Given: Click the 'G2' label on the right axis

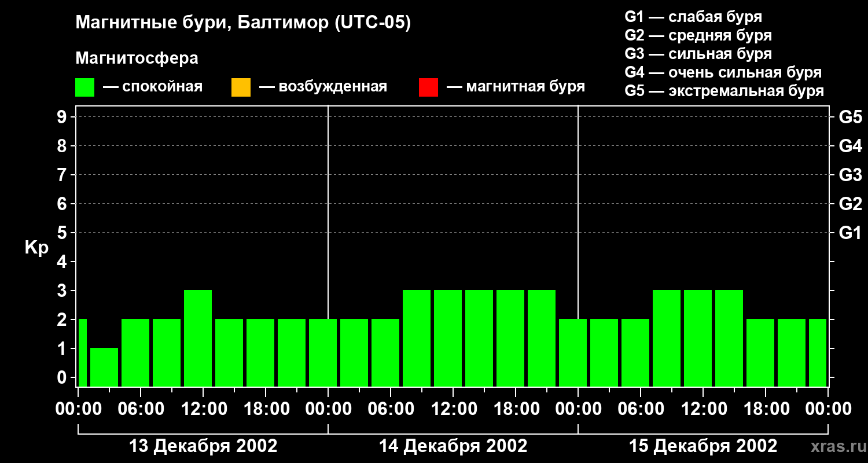Looking at the screenshot, I should click(850, 204).
